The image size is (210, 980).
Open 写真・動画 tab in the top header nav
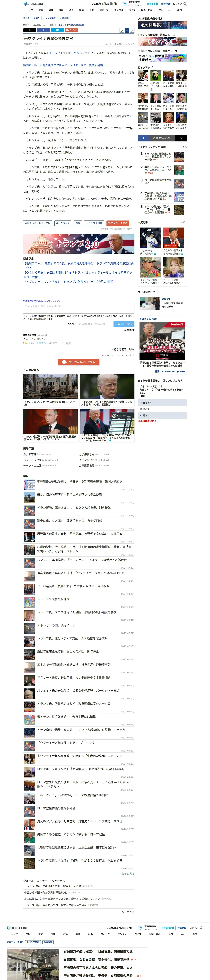tap(147, 10)
